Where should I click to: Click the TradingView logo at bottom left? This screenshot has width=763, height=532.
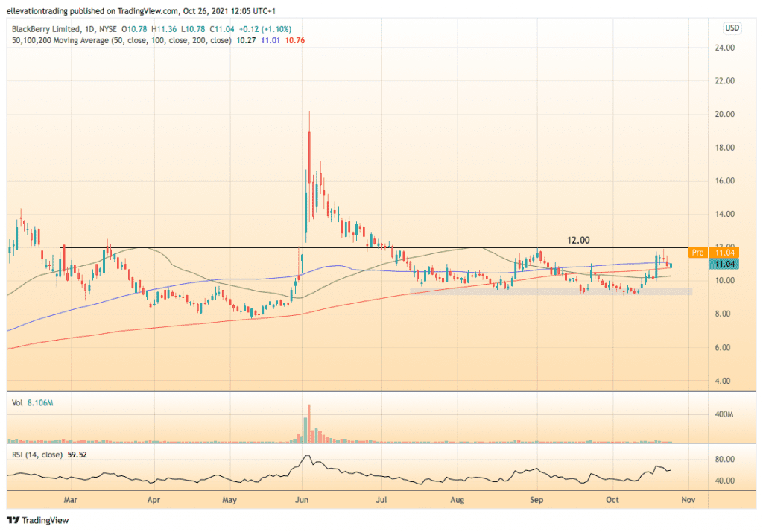pos(38,520)
